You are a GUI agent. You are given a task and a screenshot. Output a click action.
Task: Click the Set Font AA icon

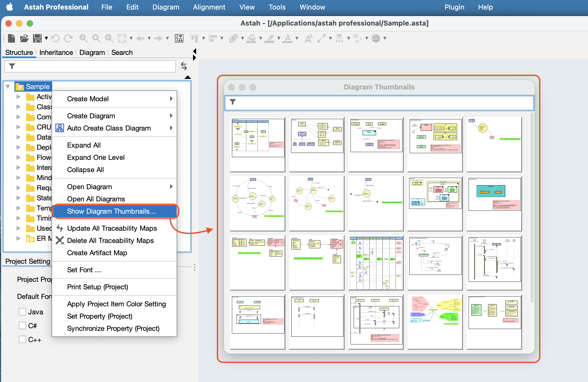(309, 38)
